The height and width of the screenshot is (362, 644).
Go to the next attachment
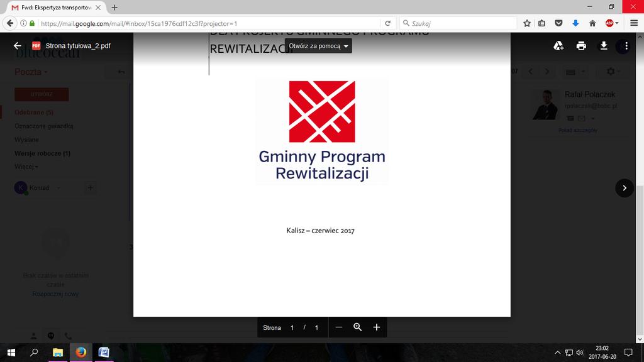click(625, 188)
